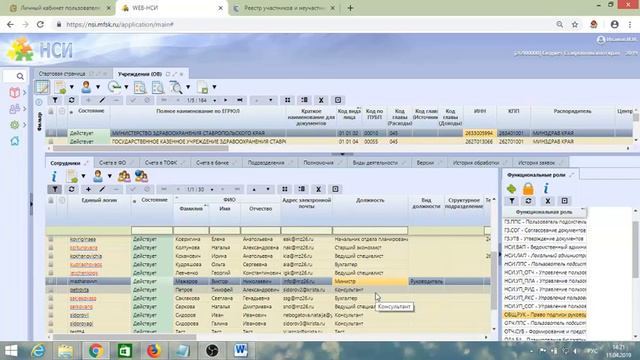Refresh the institutions grid
Screen dimensions: 640x360
click(72, 100)
